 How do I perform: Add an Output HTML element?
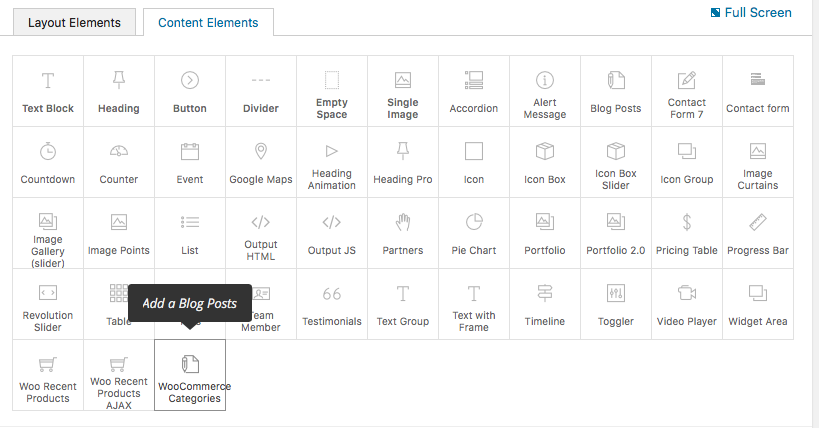261,234
